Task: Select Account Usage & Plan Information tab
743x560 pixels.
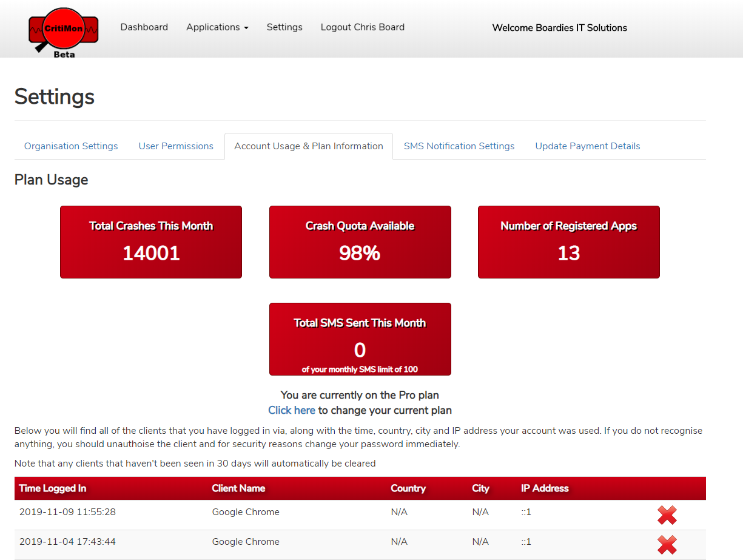Action: 309,146
